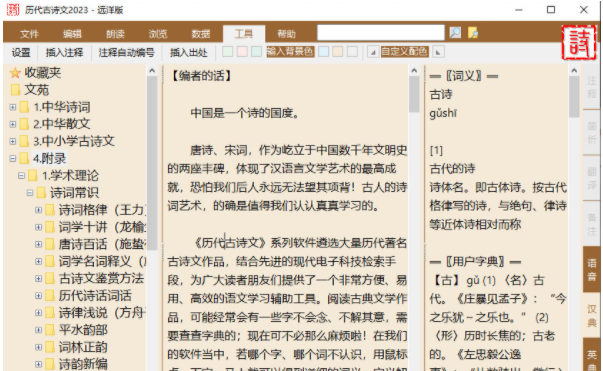Image resolution: width=603 pixels, height=371 pixels.
Task: Click the folder icon of 词林正韵
Action: (50, 347)
